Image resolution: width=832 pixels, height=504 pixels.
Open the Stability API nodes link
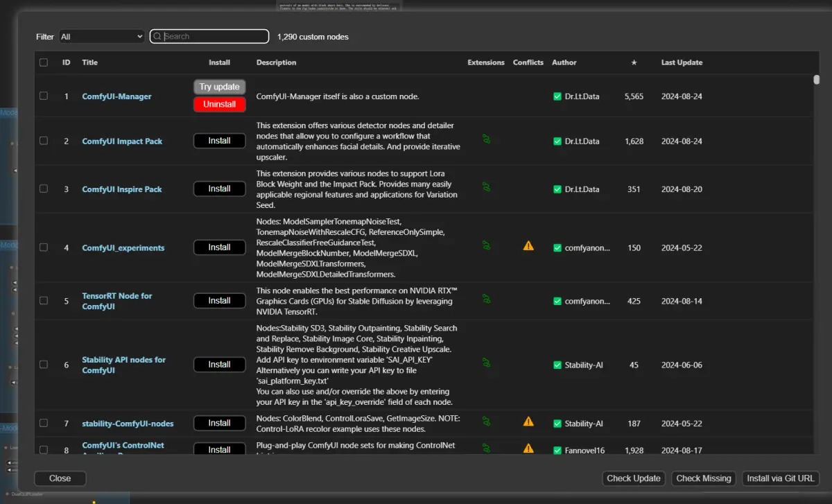(124, 365)
